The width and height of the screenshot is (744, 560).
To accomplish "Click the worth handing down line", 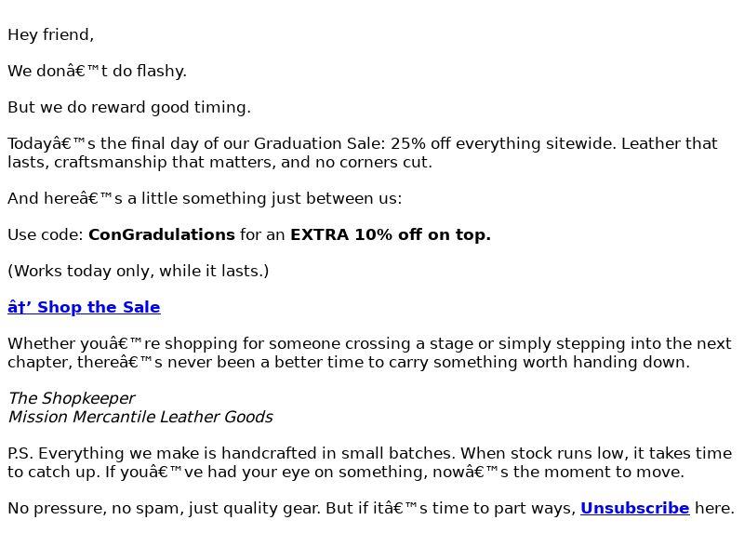I will [x=349, y=362].
